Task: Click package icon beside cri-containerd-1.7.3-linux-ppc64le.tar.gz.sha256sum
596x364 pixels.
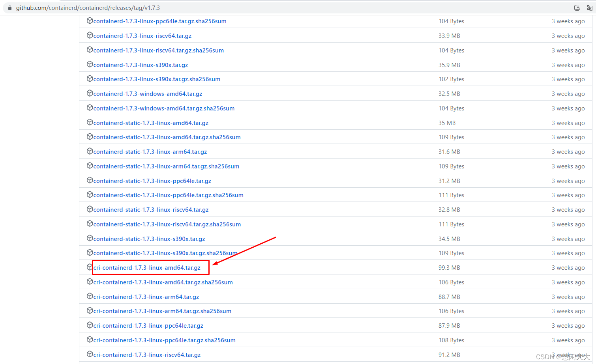Action: (90, 340)
